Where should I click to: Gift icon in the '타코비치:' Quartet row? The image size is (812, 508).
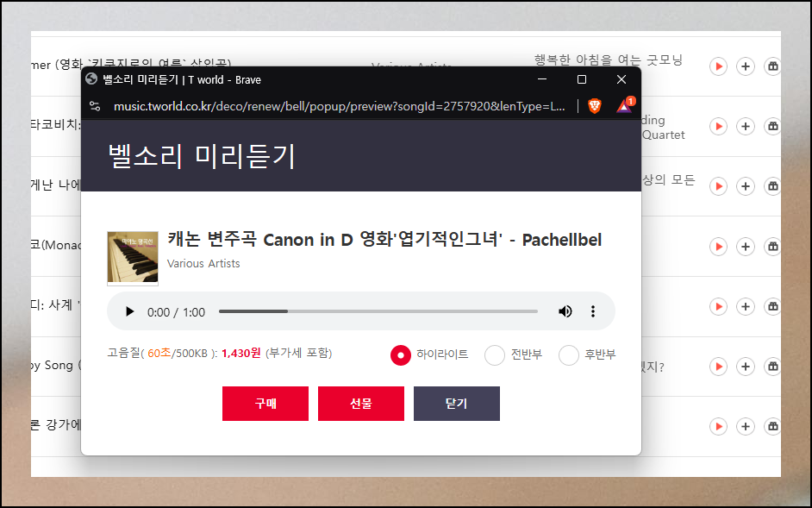(x=772, y=127)
